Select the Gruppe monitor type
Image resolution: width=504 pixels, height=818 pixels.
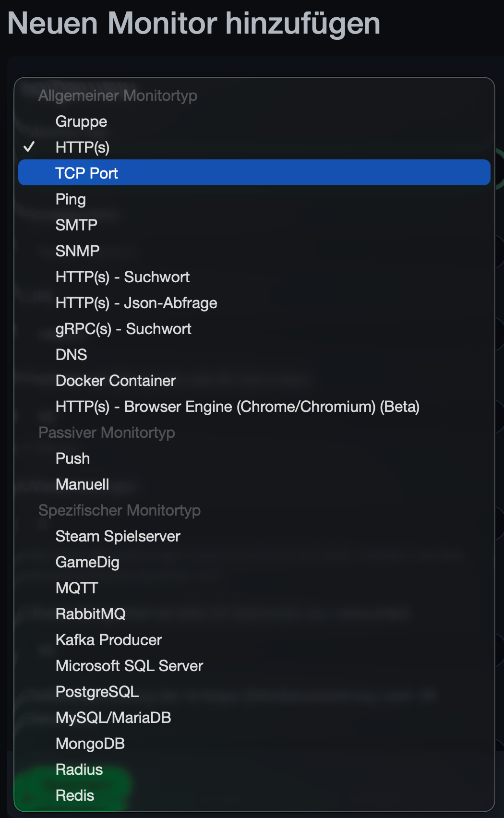coord(81,121)
